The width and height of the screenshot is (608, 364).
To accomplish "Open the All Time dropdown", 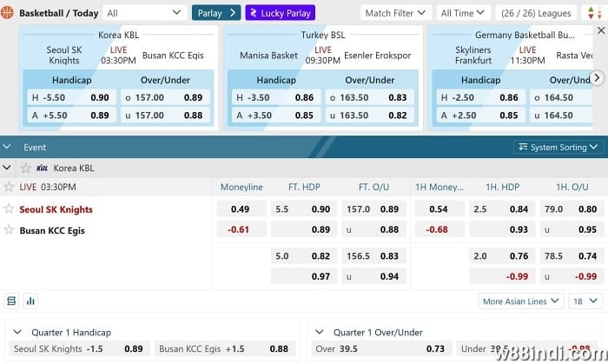I will click(461, 13).
